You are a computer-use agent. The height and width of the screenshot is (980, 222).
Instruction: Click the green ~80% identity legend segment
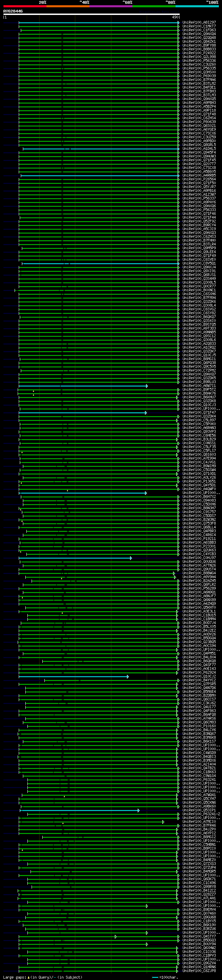click(x=154, y=6)
